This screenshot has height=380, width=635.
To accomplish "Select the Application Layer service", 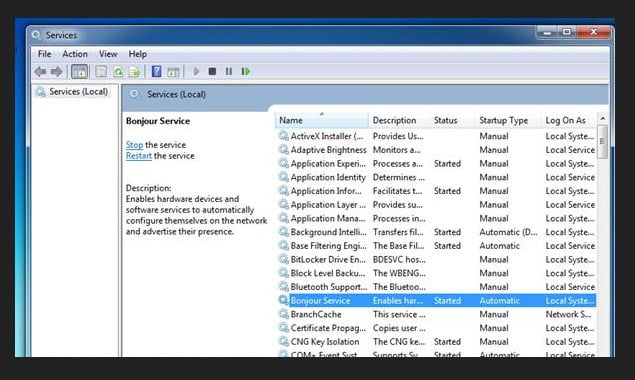I will click(x=436, y=205).
